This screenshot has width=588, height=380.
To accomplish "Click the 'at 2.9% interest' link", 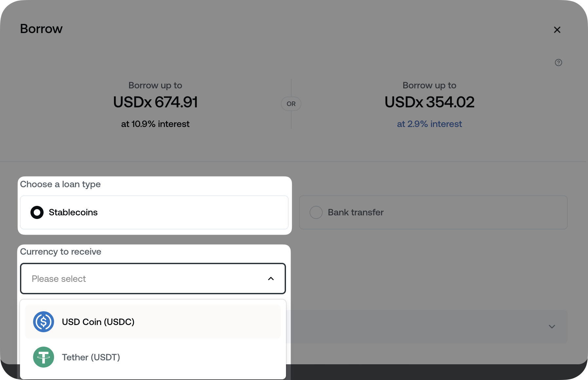I will tap(429, 124).
